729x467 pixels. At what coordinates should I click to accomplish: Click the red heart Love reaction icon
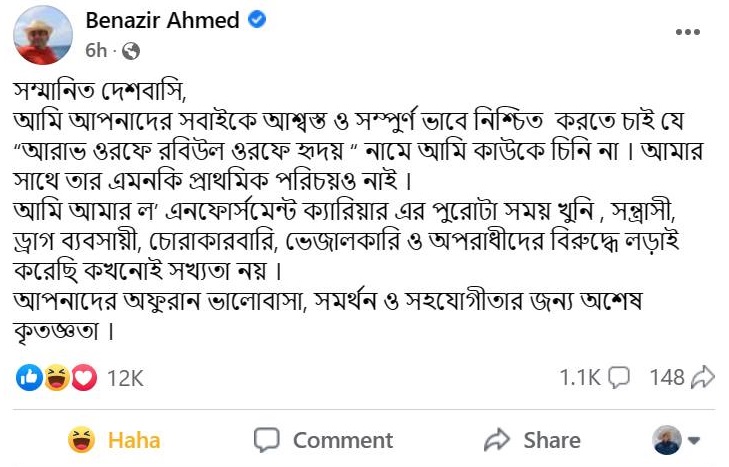click(x=83, y=377)
